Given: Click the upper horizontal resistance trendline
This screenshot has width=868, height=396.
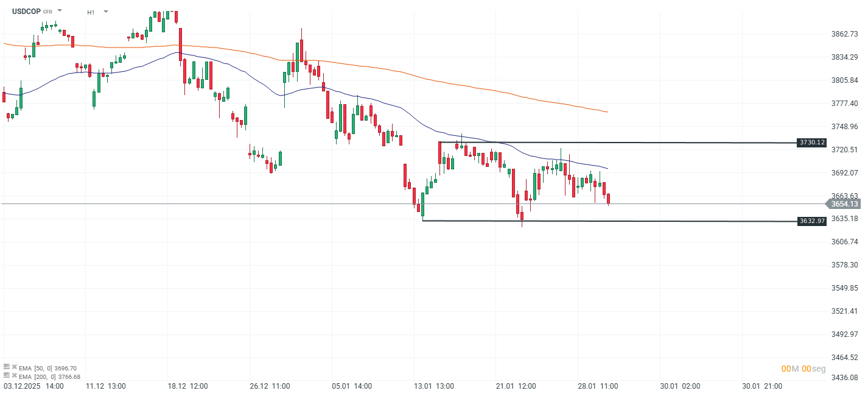Looking at the screenshot, I should 670,143.
